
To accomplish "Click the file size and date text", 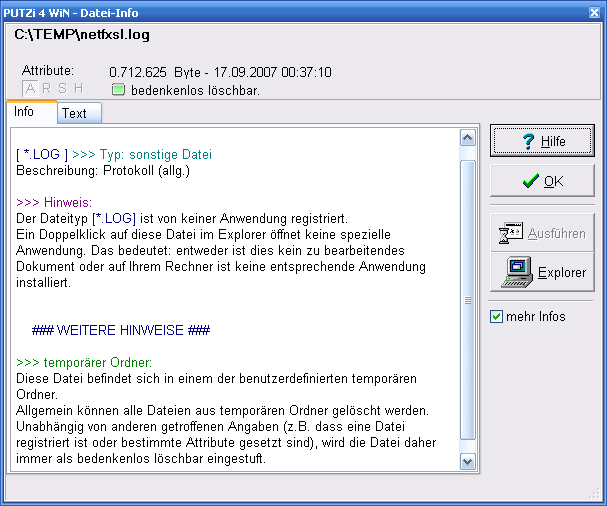I will click(220, 72).
